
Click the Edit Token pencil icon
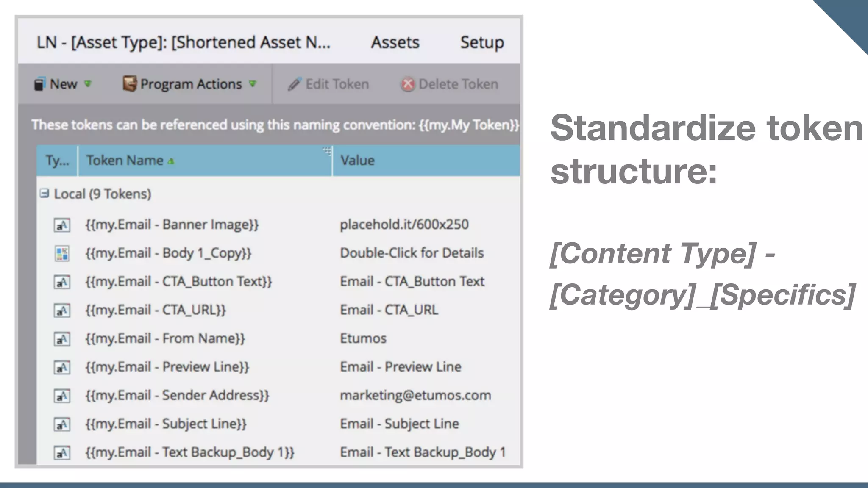pos(295,84)
